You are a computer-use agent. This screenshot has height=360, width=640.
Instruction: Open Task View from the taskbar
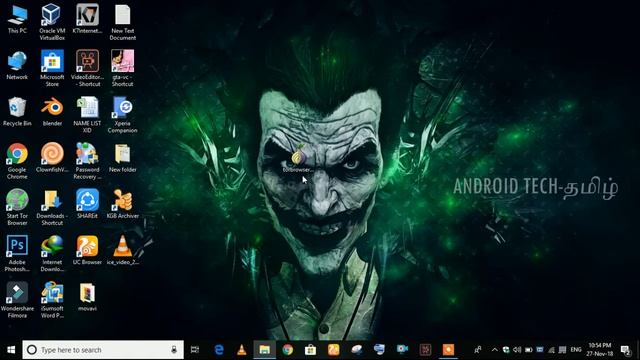click(x=195, y=350)
